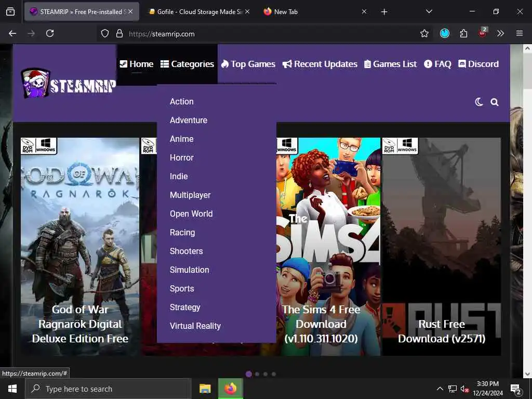Close the New Tab tab
Screen dimensions: 532x399
pos(364,11)
